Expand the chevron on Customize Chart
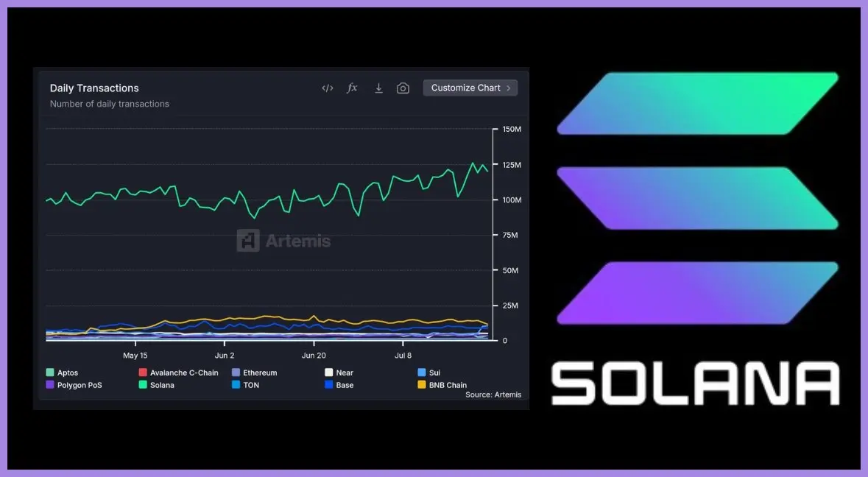Image resolution: width=868 pixels, height=477 pixels. click(x=509, y=88)
